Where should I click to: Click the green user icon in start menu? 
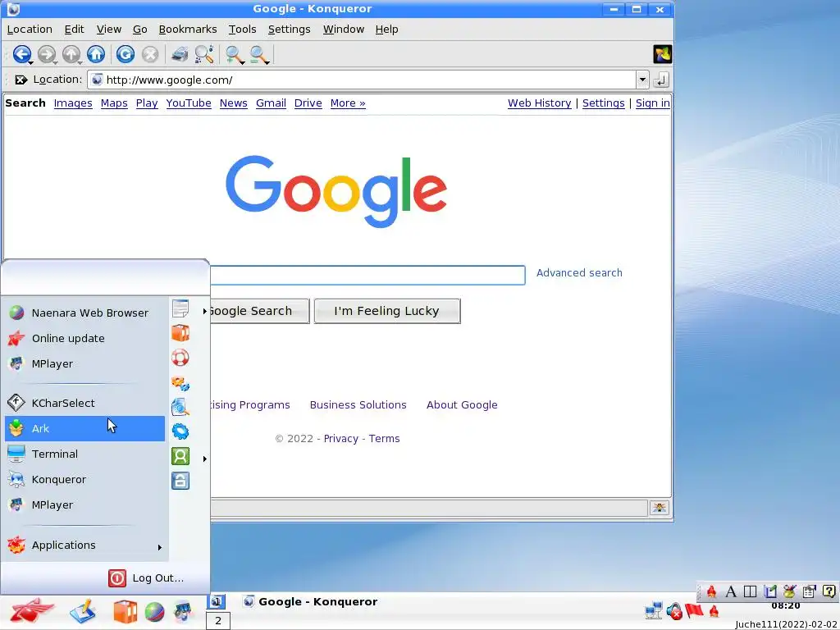[180, 456]
